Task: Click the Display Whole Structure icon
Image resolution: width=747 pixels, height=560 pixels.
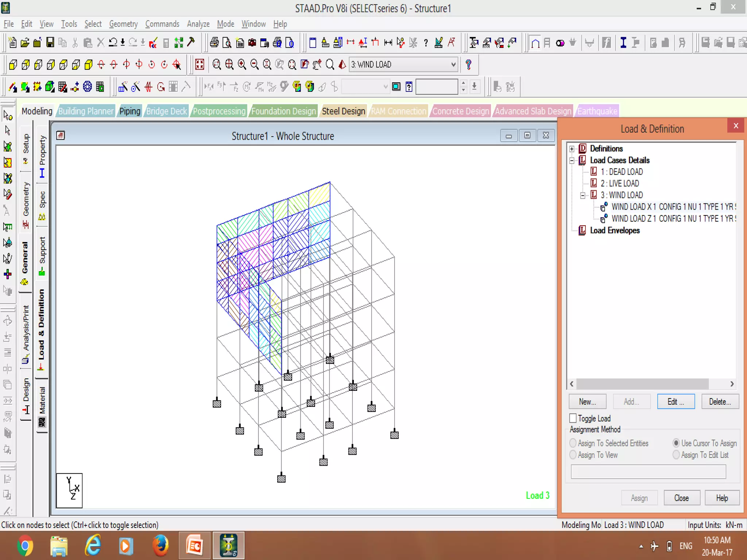Action: pos(200,65)
